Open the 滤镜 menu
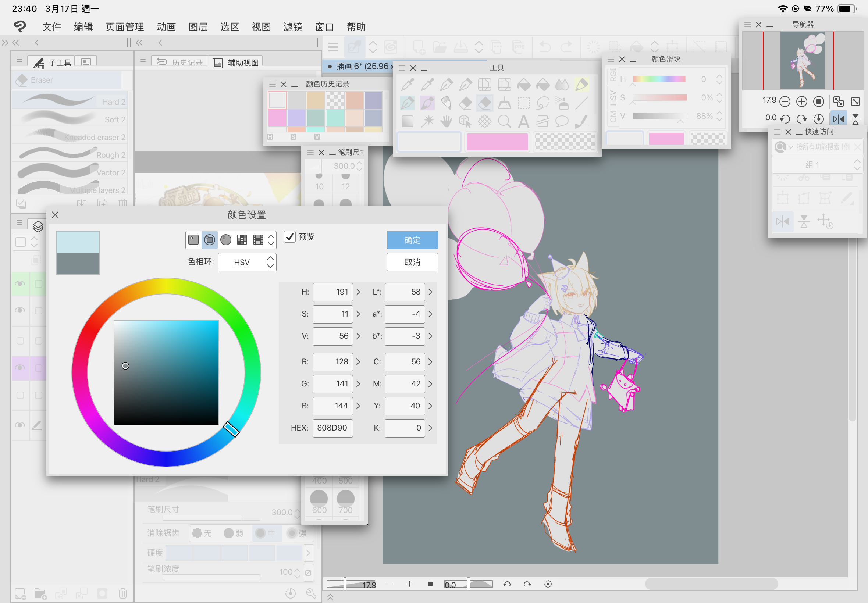This screenshot has width=868, height=603. [x=293, y=27]
